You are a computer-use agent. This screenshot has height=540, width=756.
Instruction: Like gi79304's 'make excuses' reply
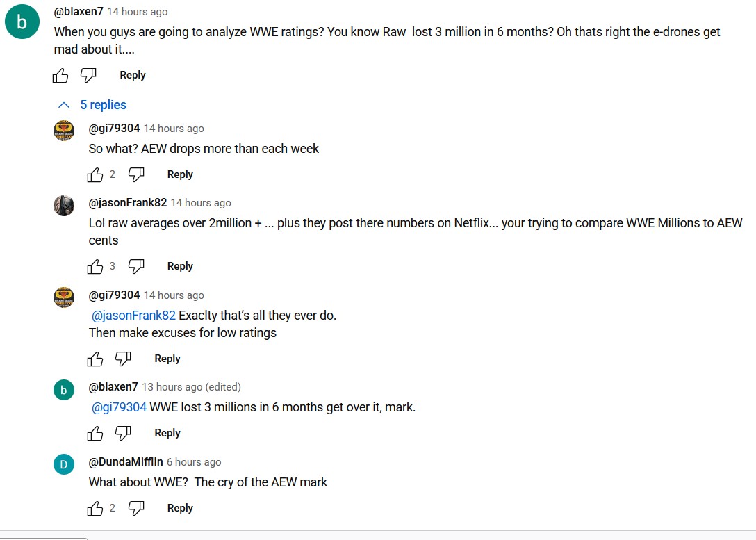point(95,359)
